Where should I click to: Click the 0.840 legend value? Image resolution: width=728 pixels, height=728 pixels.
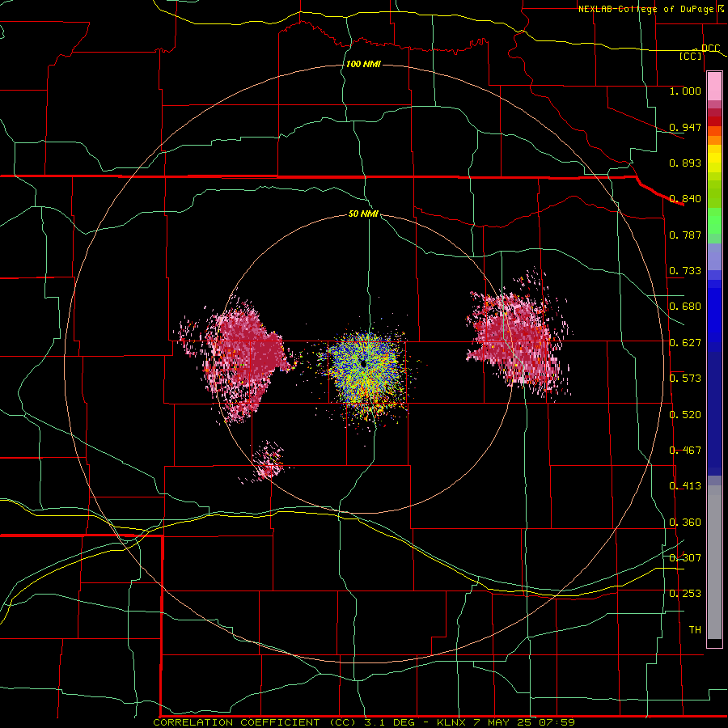(x=685, y=199)
